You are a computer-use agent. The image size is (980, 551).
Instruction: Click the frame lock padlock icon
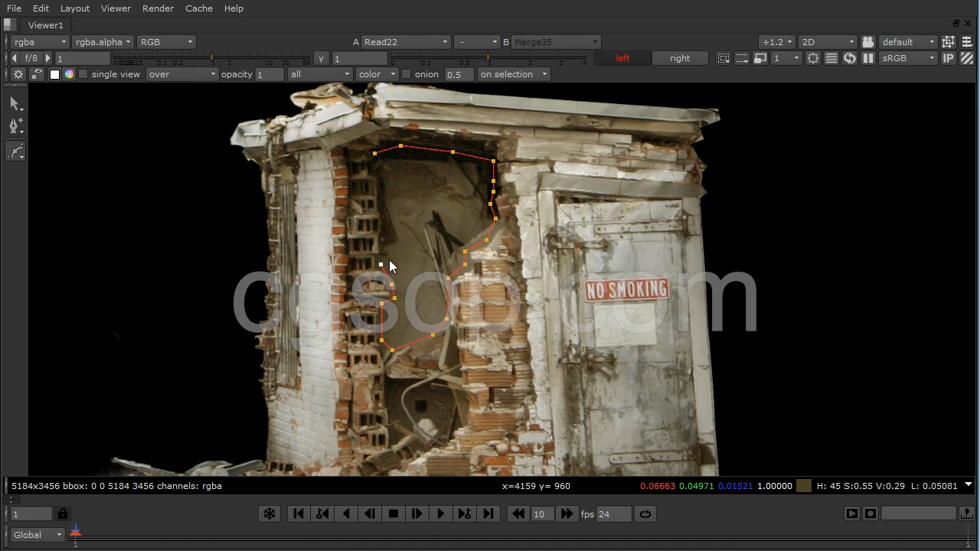[63, 514]
